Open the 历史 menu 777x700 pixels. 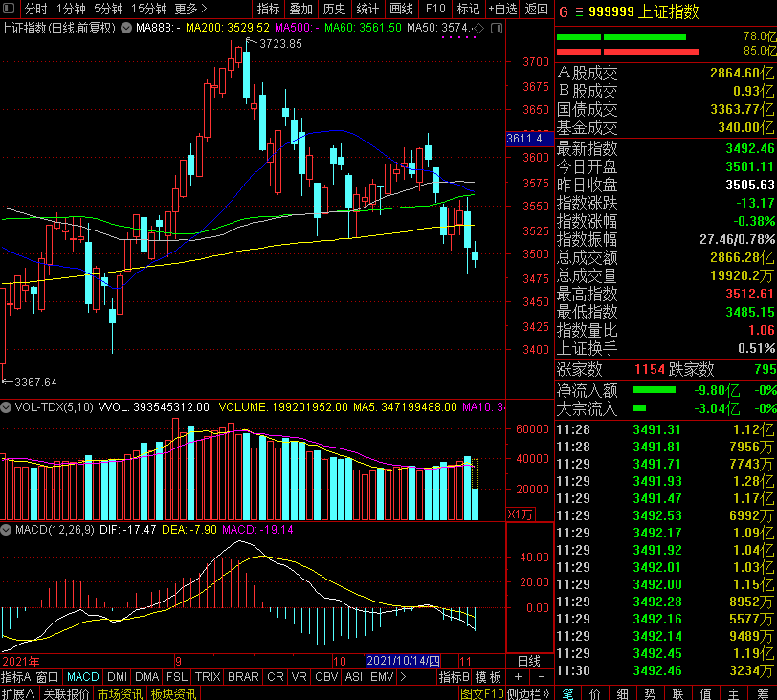coord(335,9)
